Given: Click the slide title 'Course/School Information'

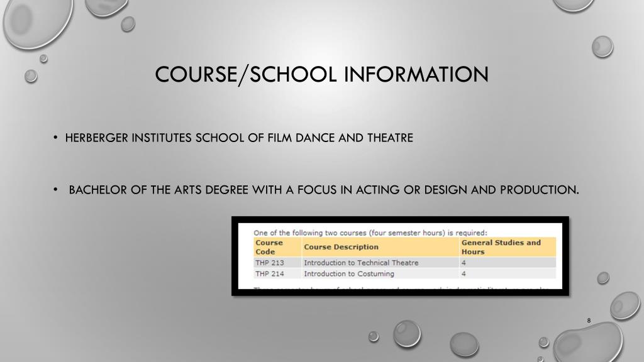Looking at the screenshot, I should pos(321,75).
